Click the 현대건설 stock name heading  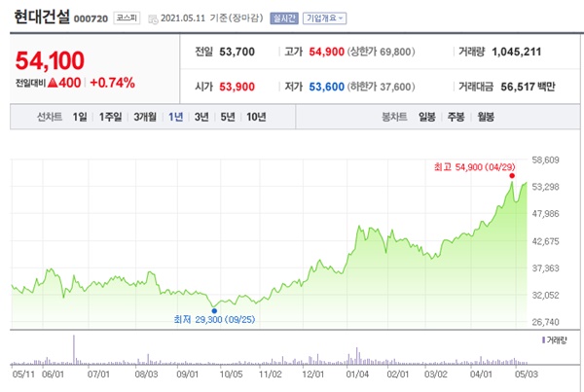click(x=42, y=17)
